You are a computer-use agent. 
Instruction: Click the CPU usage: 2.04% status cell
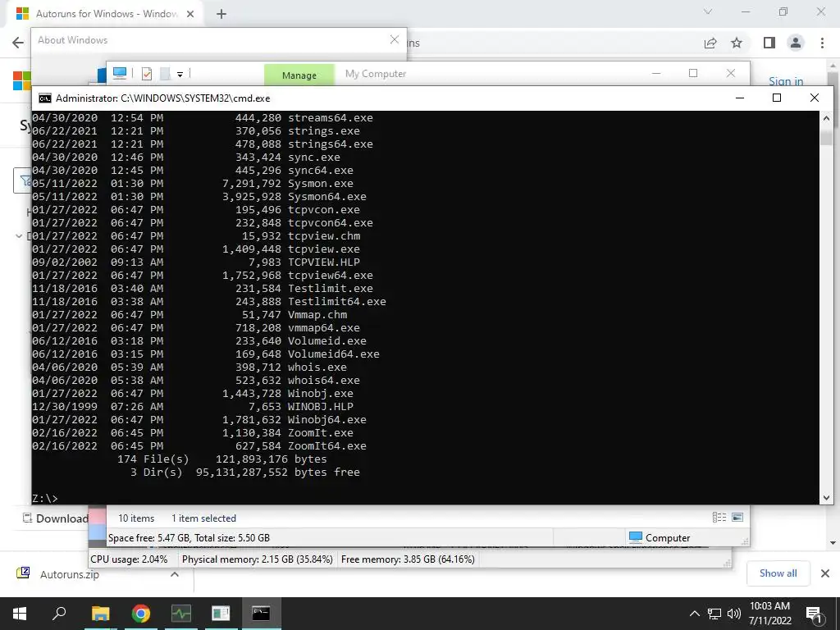[129, 559]
